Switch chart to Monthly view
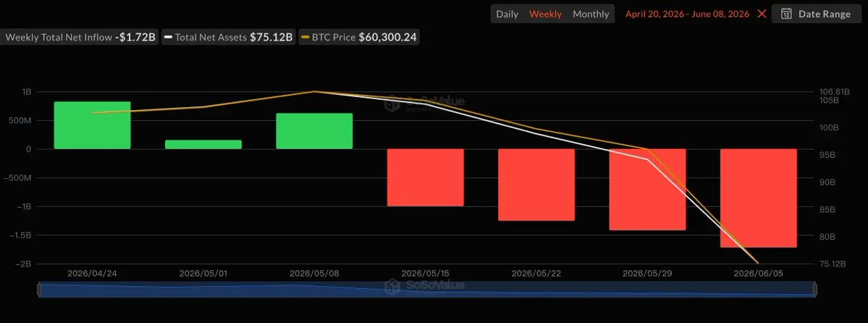The width and height of the screenshot is (868, 323). coord(591,14)
